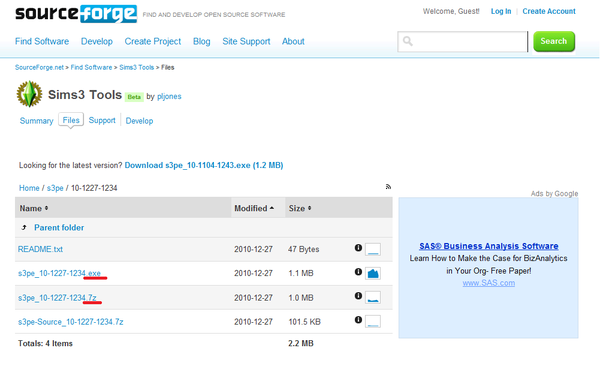The image size is (600, 369).
Task: Download s3pe_10-1227-1234.7z file
Action: pyautogui.click(x=57, y=298)
